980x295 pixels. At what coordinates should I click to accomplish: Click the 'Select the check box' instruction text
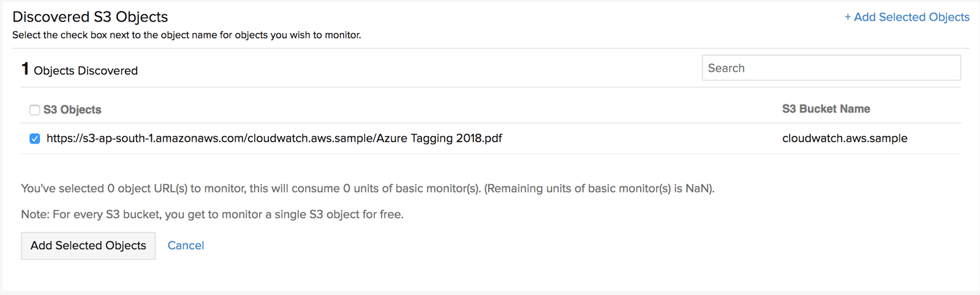point(186,35)
